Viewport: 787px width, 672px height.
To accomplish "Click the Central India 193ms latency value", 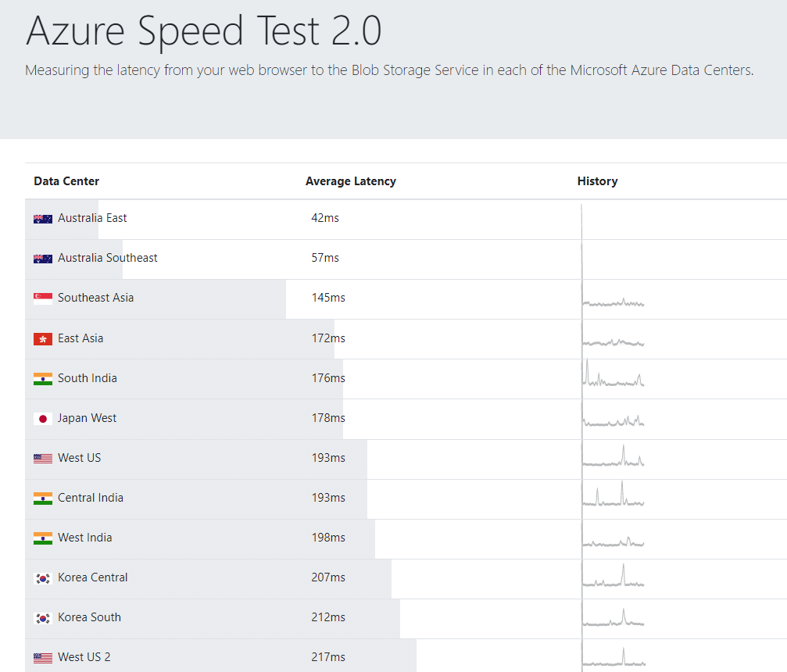I will (328, 497).
